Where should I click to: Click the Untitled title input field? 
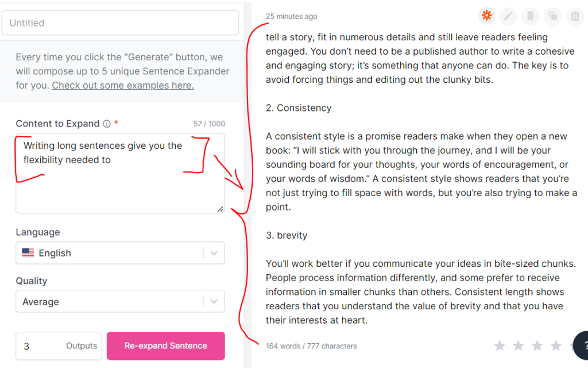[120, 23]
